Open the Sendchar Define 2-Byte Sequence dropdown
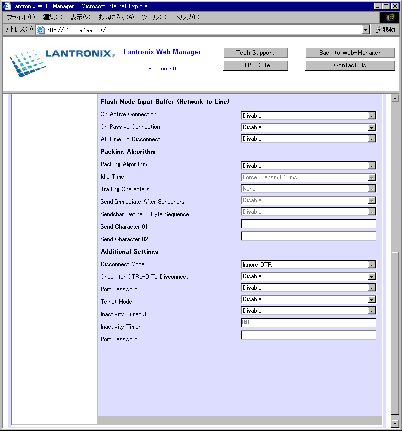The width and height of the screenshot is (402, 431). pyautogui.click(x=308, y=211)
